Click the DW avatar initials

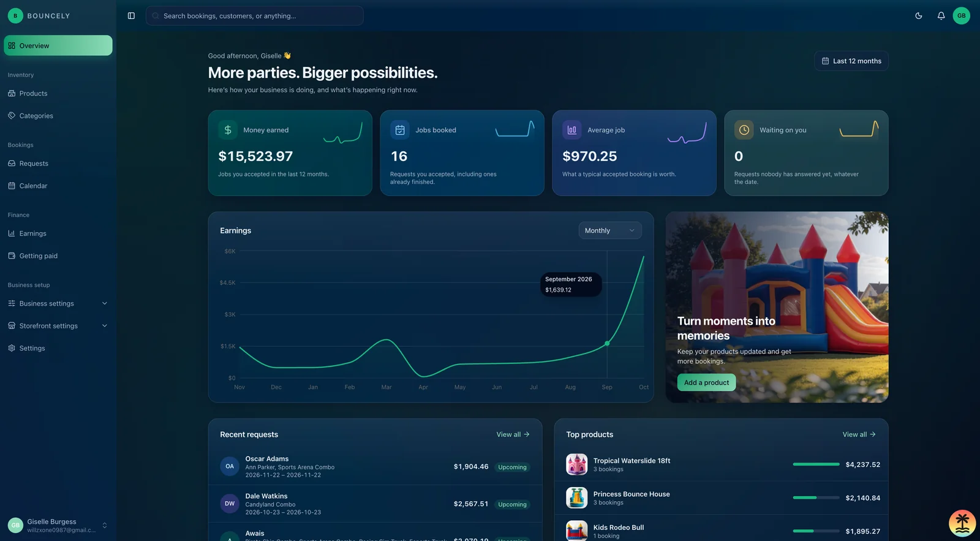click(230, 504)
